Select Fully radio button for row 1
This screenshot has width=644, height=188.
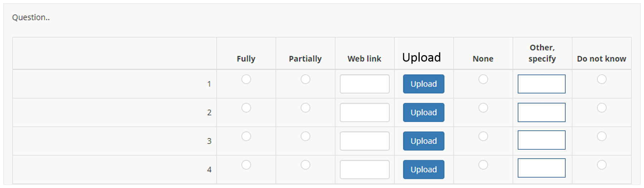pyautogui.click(x=246, y=79)
